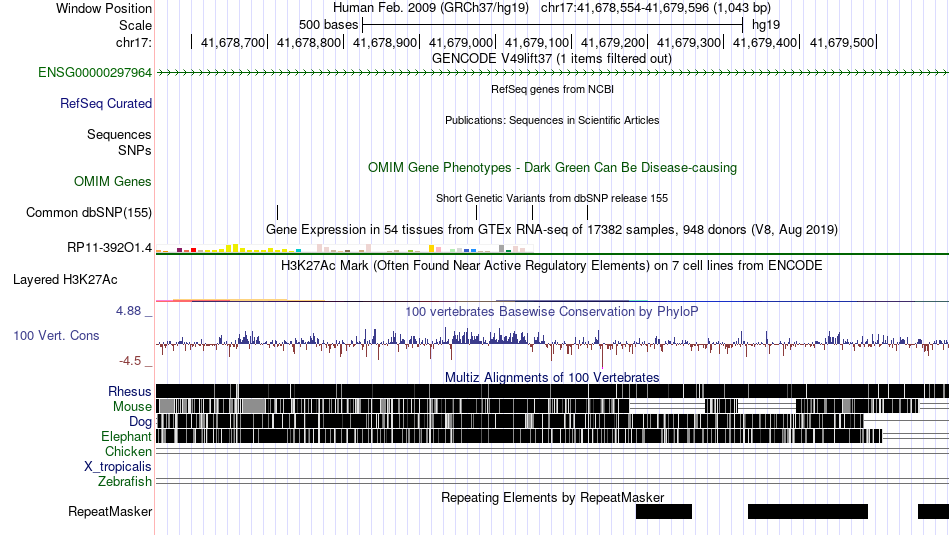Click the Rhesus alignment track bar
Viewport: 950px width, 535px height.
[553, 391]
